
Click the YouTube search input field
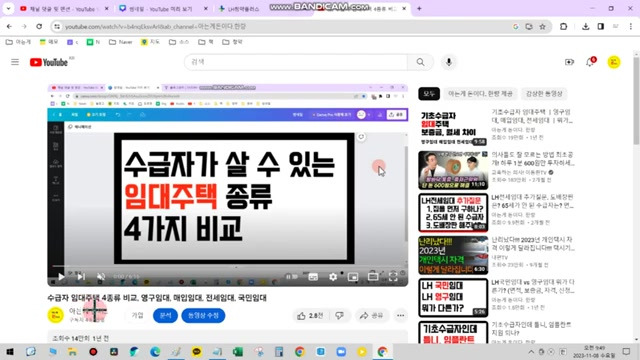296,62
